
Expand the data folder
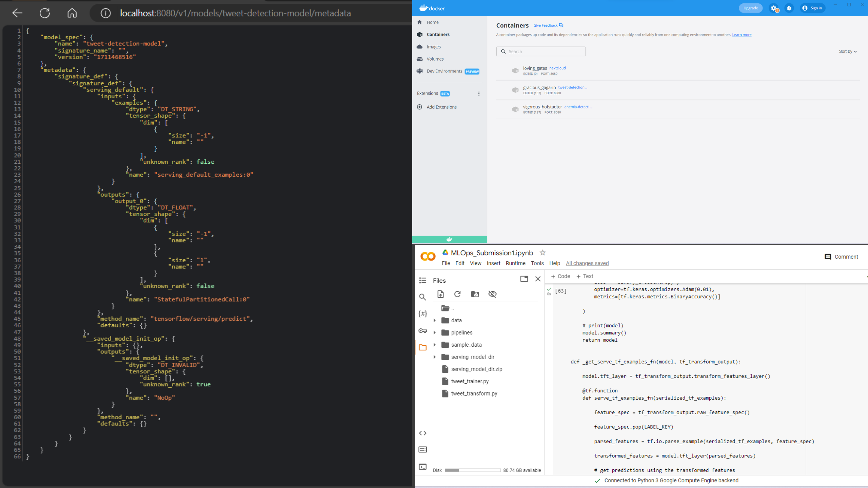(x=435, y=321)
